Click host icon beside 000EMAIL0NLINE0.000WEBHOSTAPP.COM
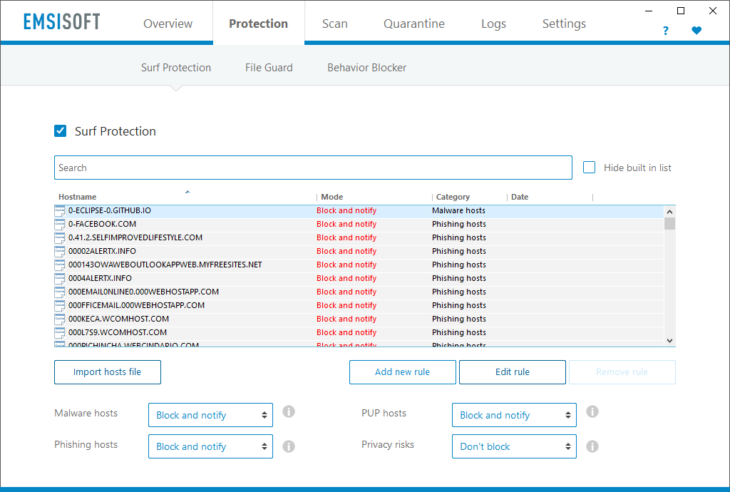 pos(60,292)
